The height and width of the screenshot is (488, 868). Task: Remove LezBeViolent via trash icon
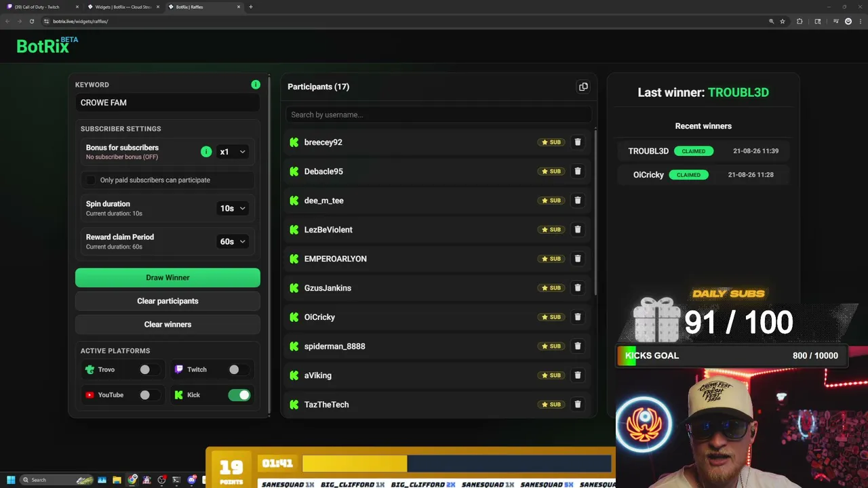point(578,230)
